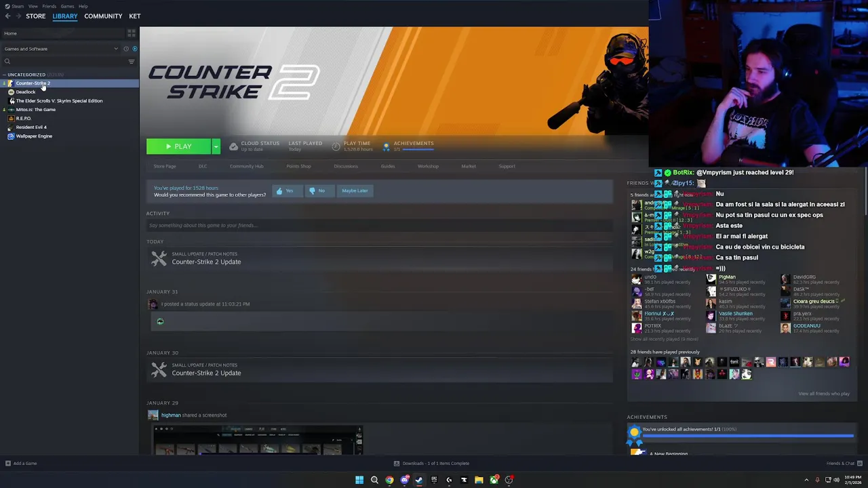
Task: Open the Discussions link
Action: (x=346, y=166)
